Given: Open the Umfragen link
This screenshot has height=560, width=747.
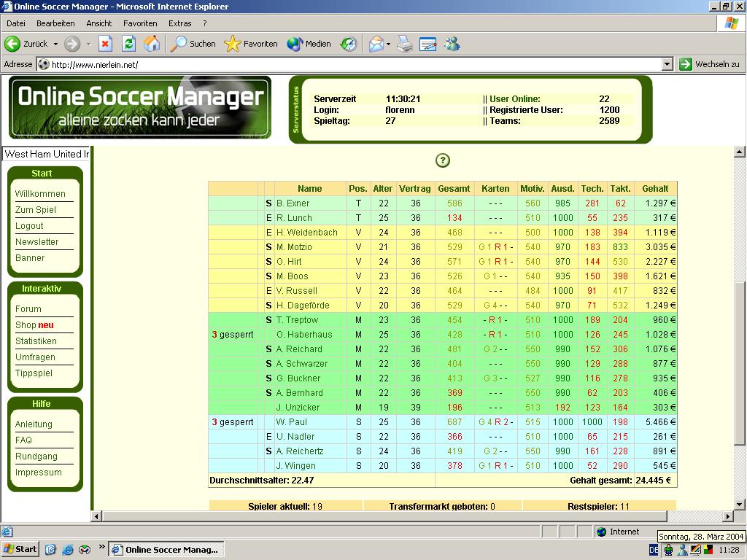Looking at the screenshot, I should (x=35, y=357).
